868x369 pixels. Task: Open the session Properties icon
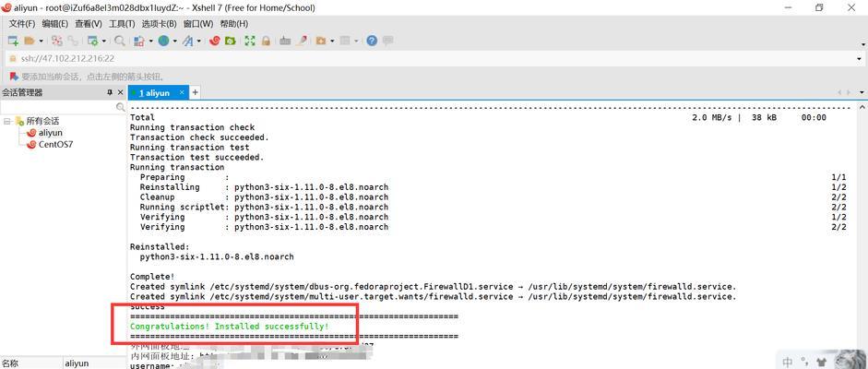[93, 41]
